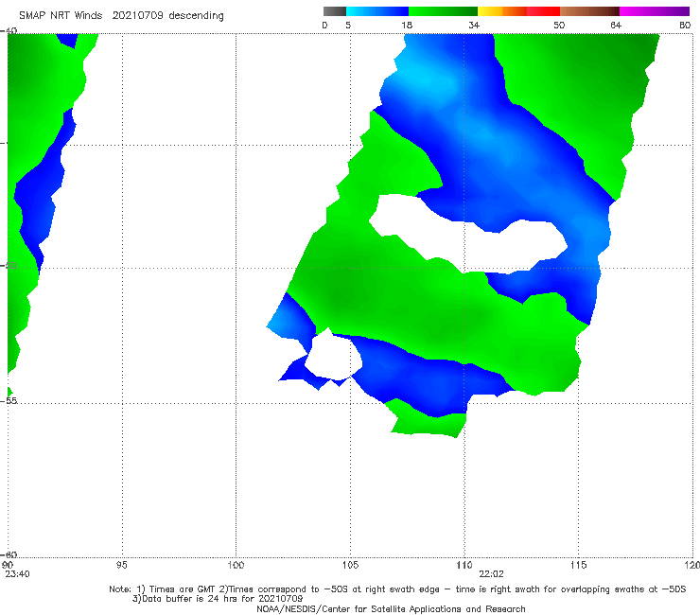
Task: Click the latitude axis label '-40'
Action: (9, 31)
